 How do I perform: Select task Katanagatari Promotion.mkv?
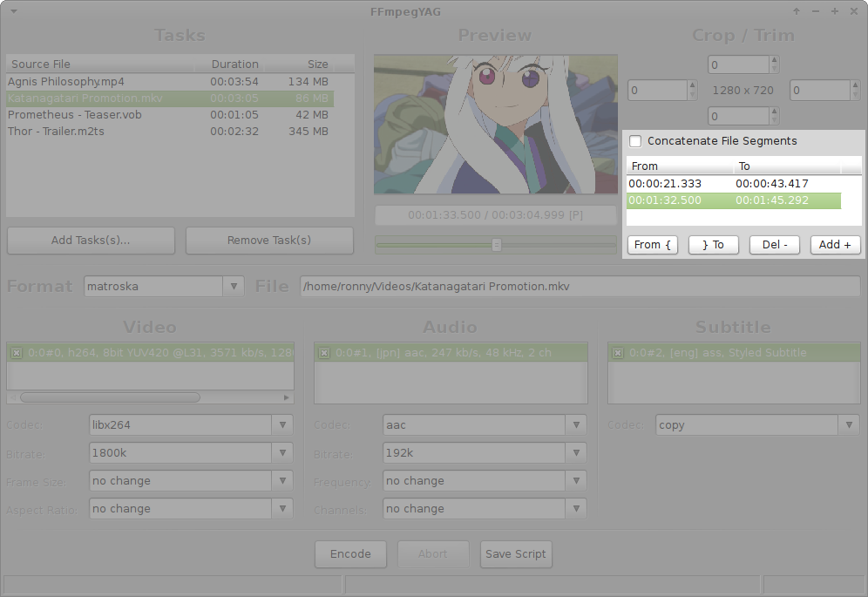click(x=170, y=98)
